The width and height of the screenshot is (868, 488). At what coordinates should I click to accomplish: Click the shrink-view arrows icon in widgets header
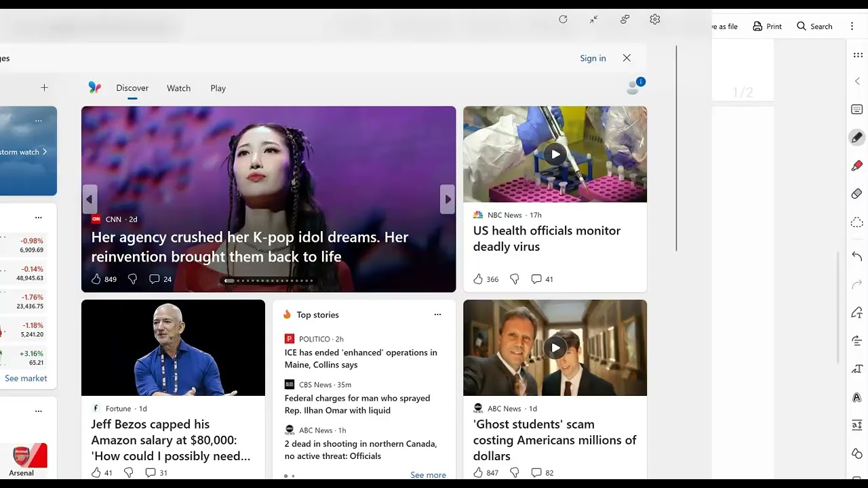(x=594, y=20)
